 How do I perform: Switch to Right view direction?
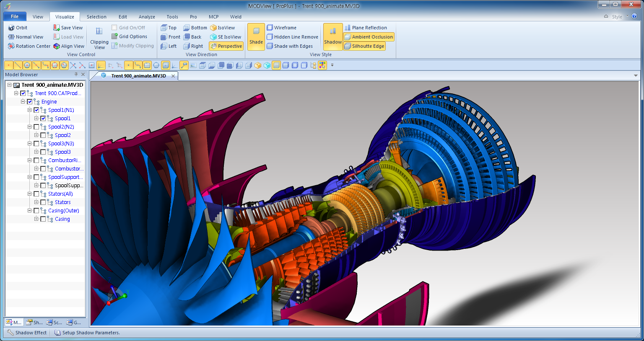(x=193, y=46)
